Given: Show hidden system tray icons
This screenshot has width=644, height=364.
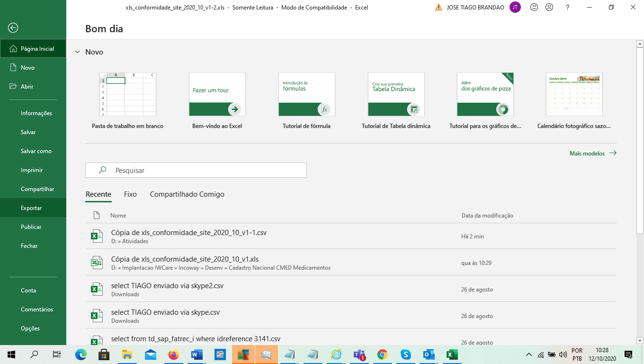Looking at the screenshot, I should click(529, 355).
